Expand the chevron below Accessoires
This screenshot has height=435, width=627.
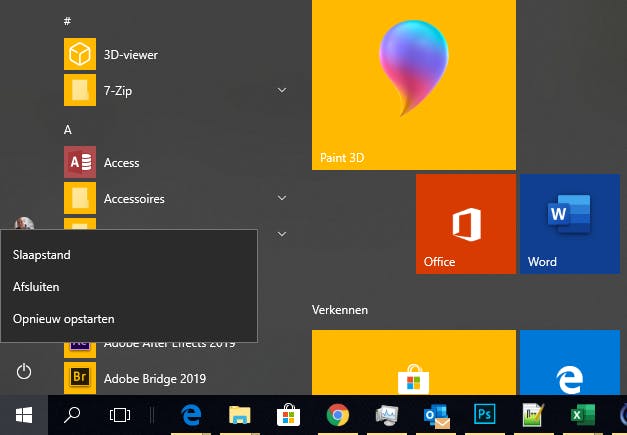tap(282, 234)
